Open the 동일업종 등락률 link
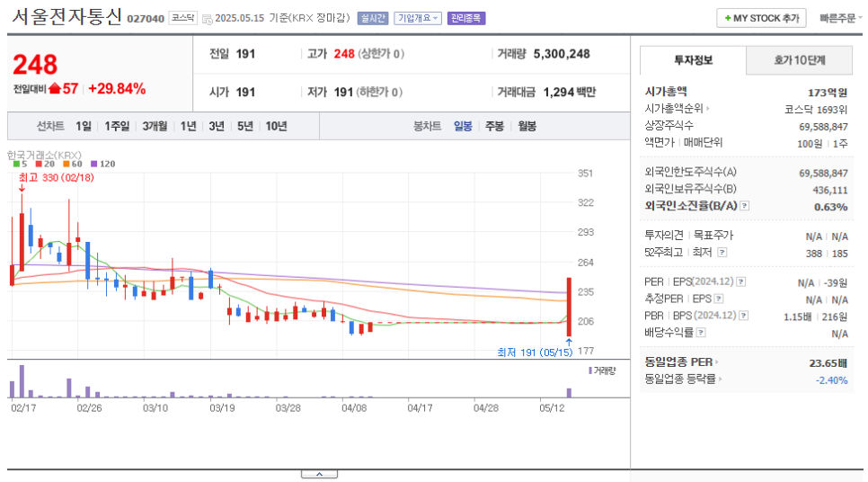868x482 pixels. click(680, 379)
